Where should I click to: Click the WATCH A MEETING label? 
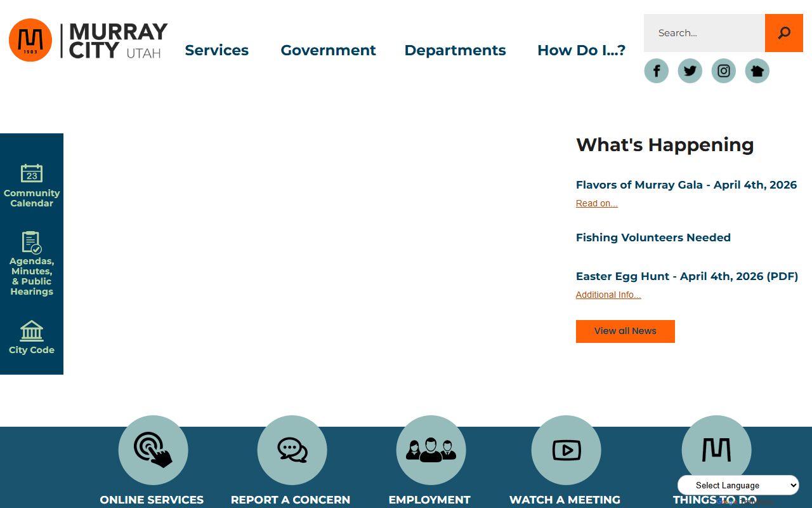pyautogui.click(x=565, y=500)
